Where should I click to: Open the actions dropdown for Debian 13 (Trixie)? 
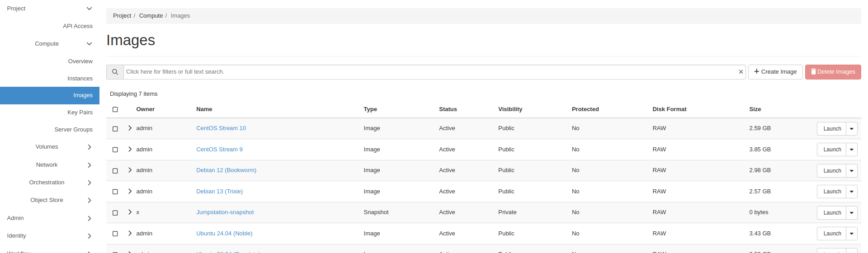[x=852, y=192]
